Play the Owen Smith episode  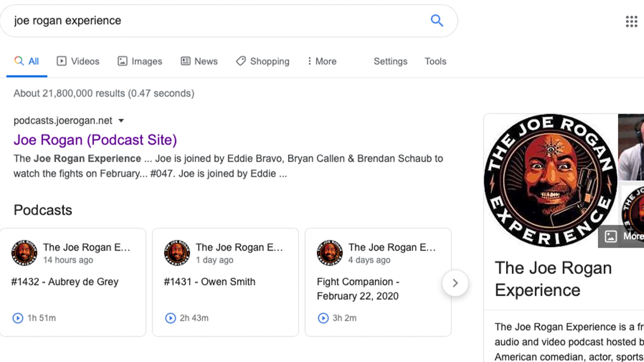click(170, 318)
